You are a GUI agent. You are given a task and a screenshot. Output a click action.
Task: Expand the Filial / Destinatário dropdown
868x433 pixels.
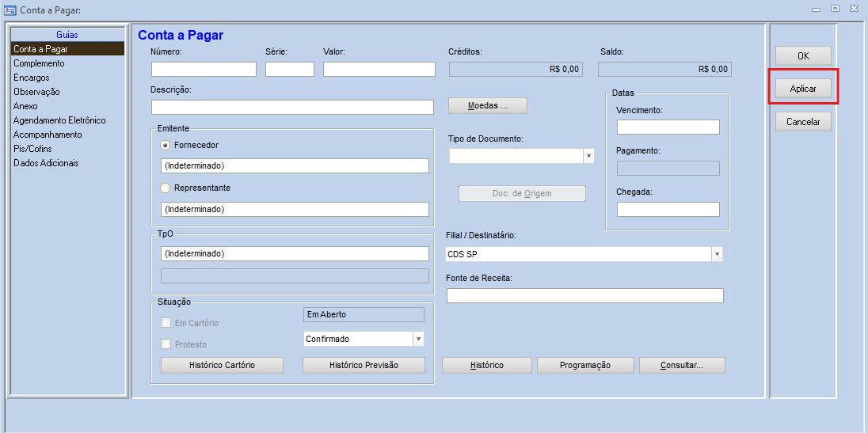pyautogui.click(x=717, y=254)
